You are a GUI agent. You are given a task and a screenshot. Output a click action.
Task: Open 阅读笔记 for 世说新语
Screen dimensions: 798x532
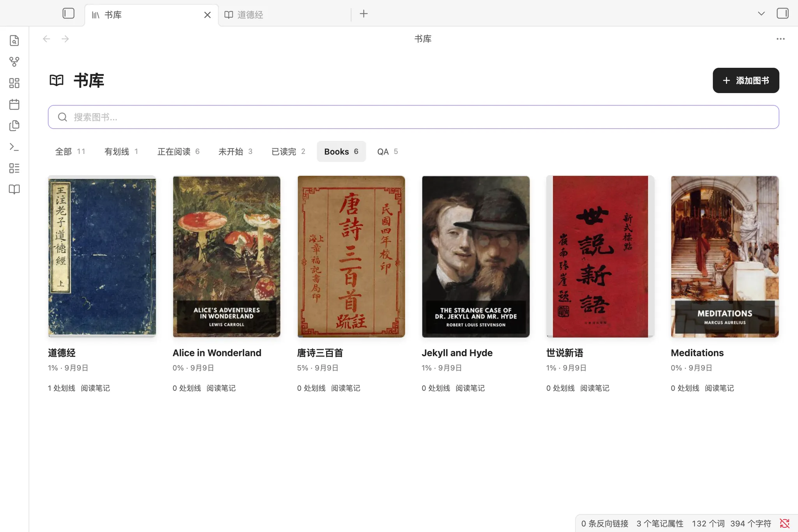(x=595, y=388)
